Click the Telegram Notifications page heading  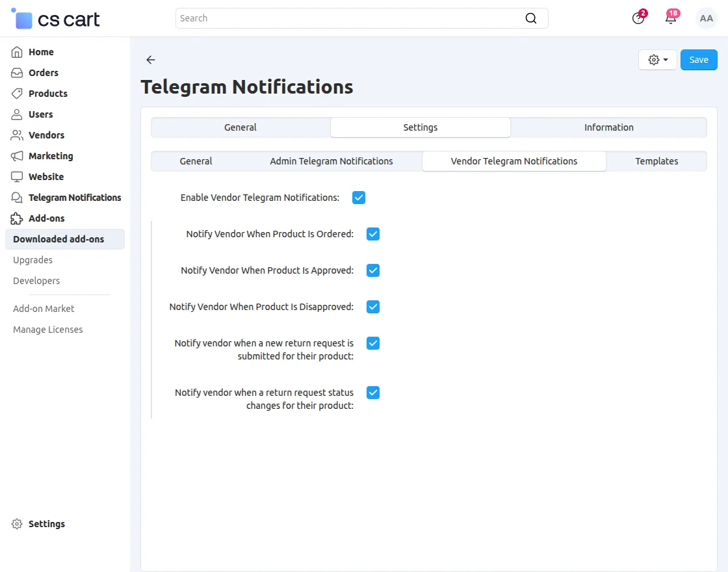[x=247, y=87]
